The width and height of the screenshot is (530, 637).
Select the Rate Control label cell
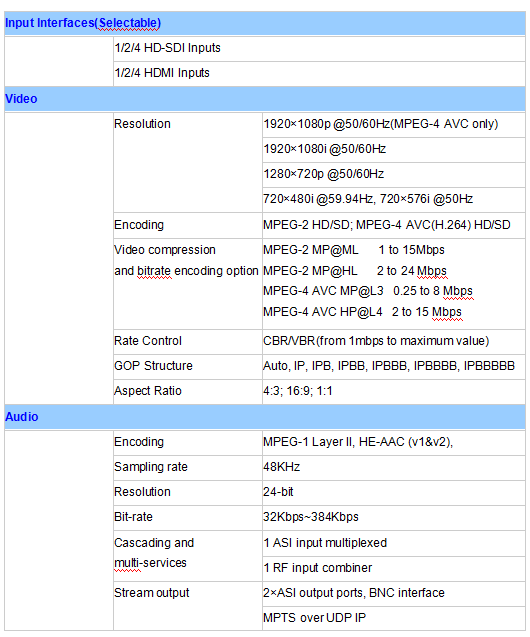click(188, 341)
